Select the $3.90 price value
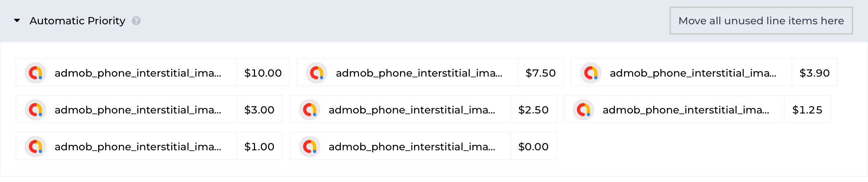The height and width of the screenshot is (182, 868). pos(814,73)
